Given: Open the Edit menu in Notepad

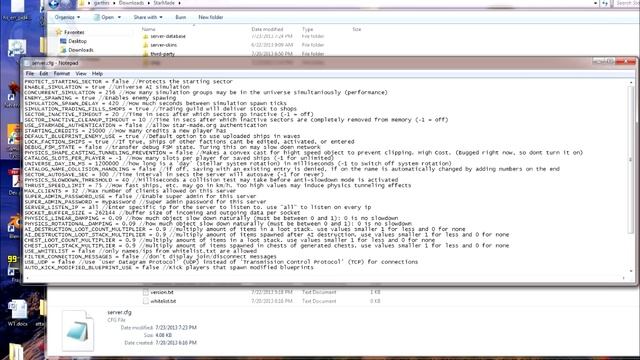Looking at the screenshot, I should tap(44, 73).
